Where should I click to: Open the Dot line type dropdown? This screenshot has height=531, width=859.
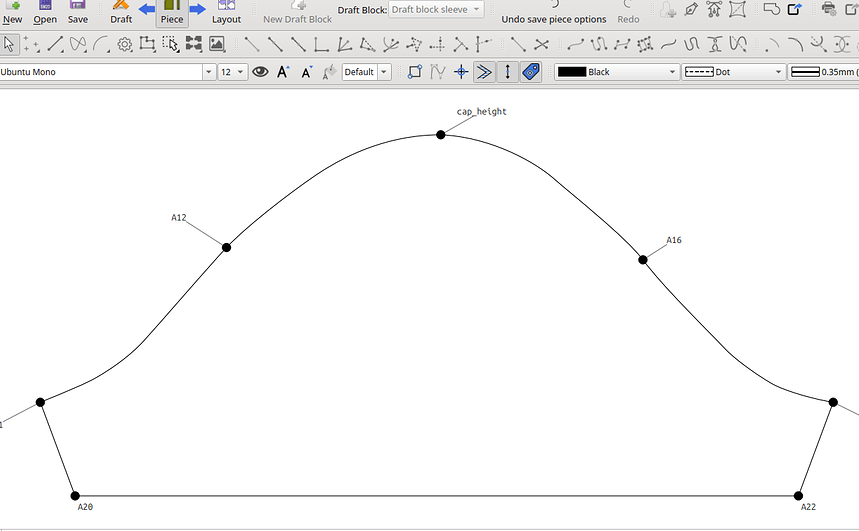pyautogui.click(x=734, y=72)
